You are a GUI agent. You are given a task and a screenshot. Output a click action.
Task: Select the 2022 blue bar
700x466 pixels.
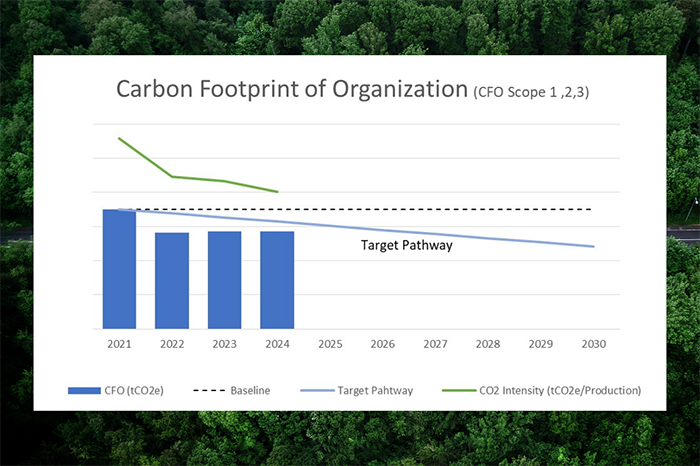(x=172, y=281)
